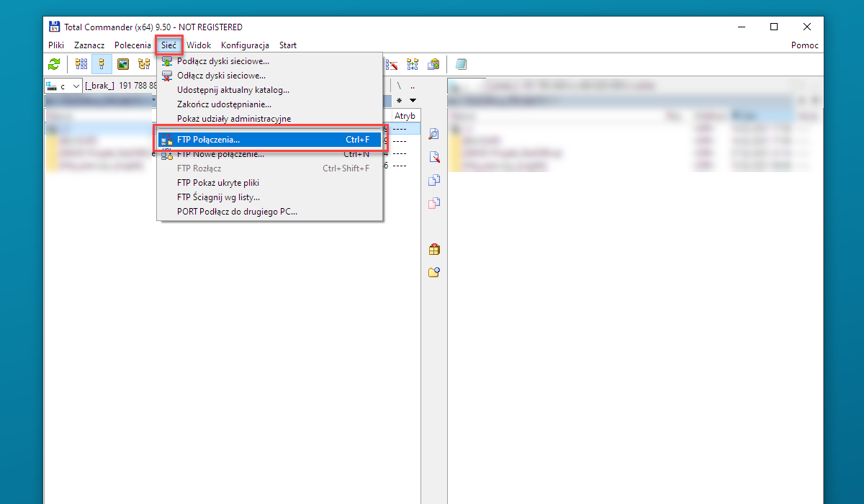Click the Atryb column header
864x504 pixels.
tap(405, 116)
